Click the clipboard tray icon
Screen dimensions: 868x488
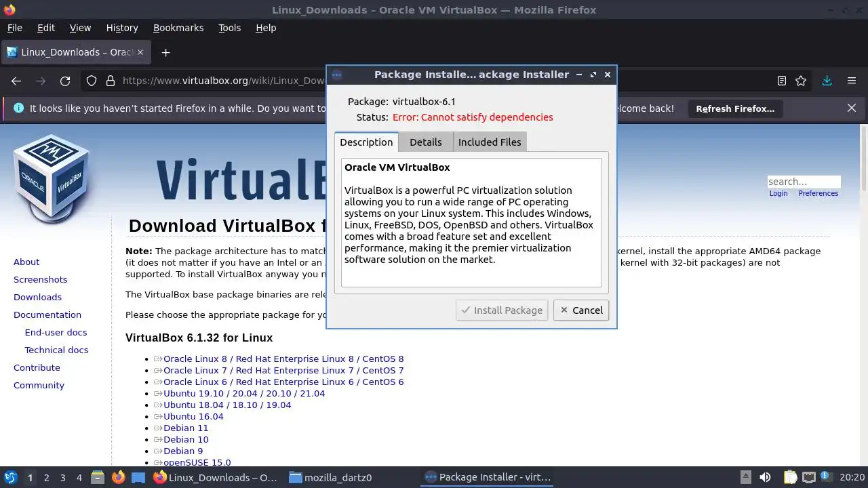[790, 477]
